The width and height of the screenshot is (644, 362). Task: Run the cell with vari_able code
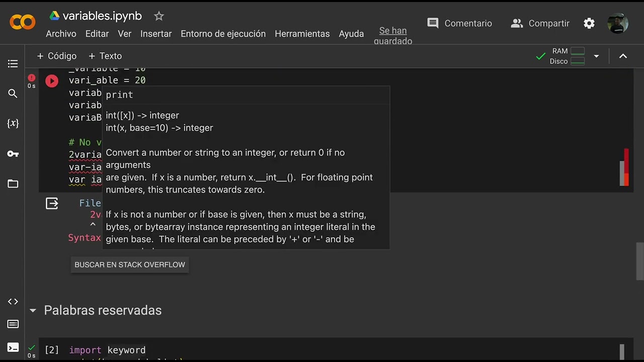click(52, 81)
